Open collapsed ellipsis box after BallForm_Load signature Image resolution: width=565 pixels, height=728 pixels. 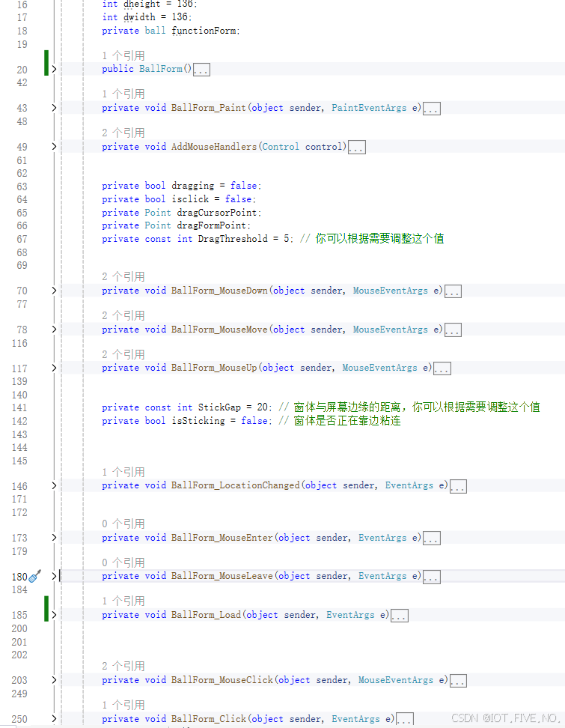[400, 616]
